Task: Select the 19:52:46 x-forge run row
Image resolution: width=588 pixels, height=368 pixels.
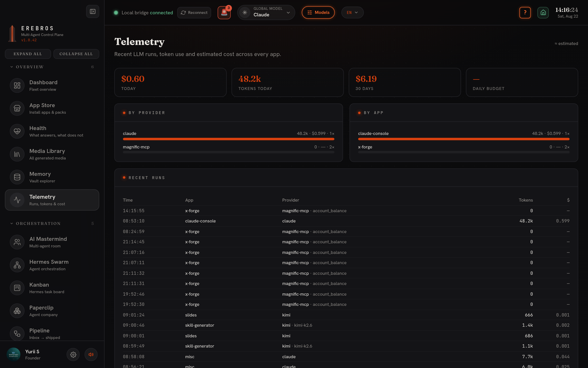Action: click(x=346, y=294)
